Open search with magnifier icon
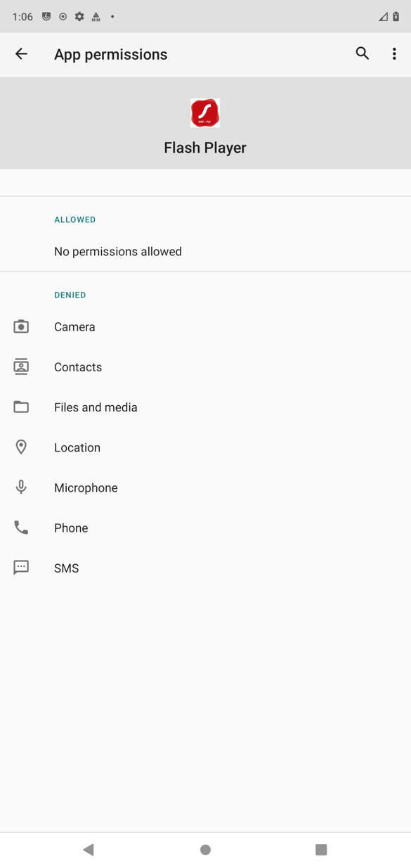This screenshot has width=411, height=868. pos(362,53)
